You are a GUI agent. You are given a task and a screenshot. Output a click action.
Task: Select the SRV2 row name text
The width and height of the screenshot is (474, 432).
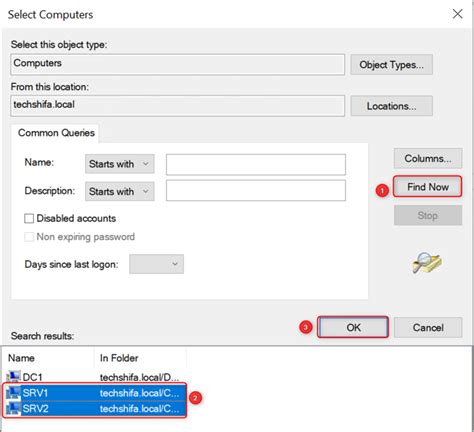(35, 408)
